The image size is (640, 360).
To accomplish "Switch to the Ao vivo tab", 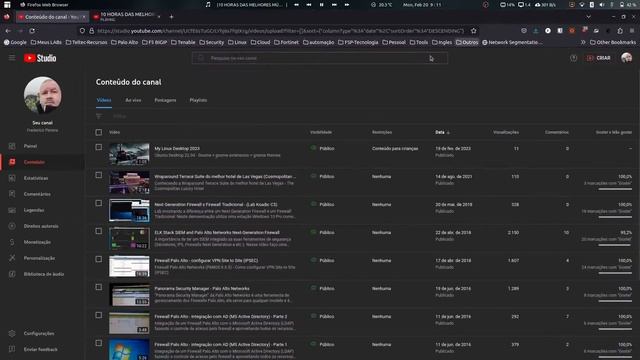I will click(x=133, y=100).
